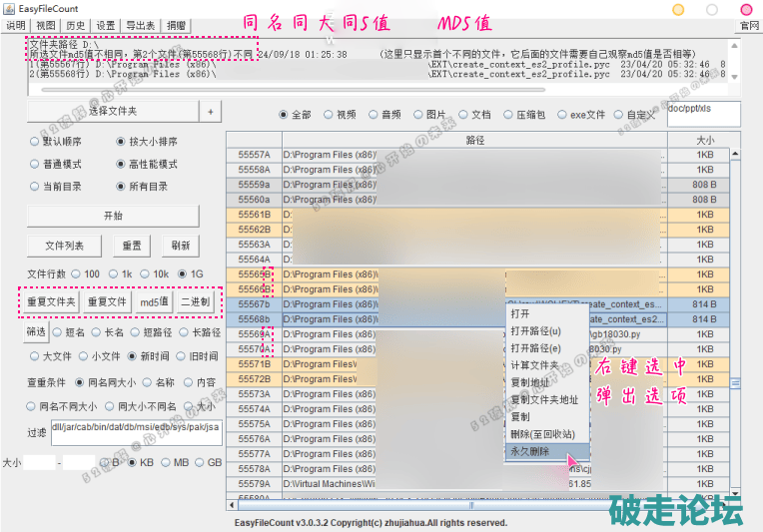Click the info panel scroll up arrow
Viewport: 763px width, 532px height.
click(x=736, y=45)
